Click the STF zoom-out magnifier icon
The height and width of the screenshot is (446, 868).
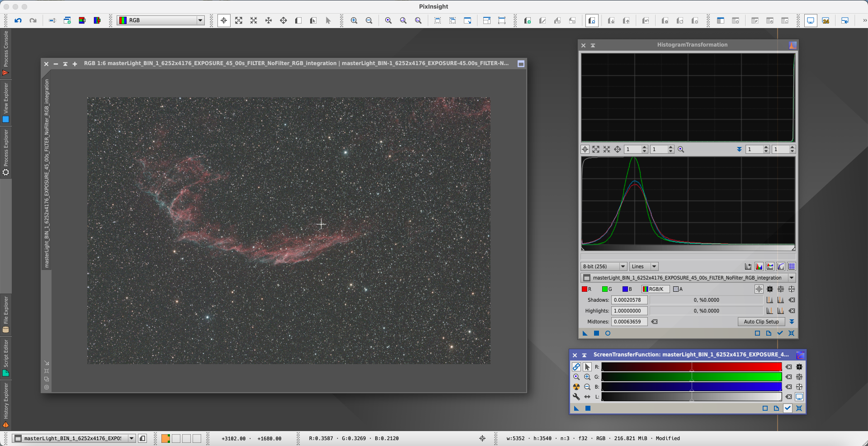[x=587, y=387]
